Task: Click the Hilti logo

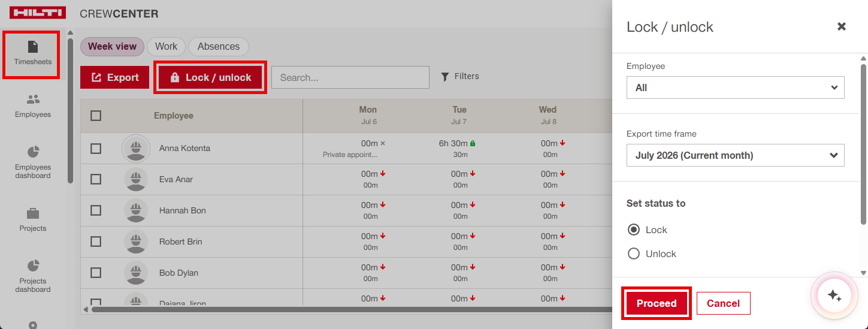Action: (x=38, y=13)
